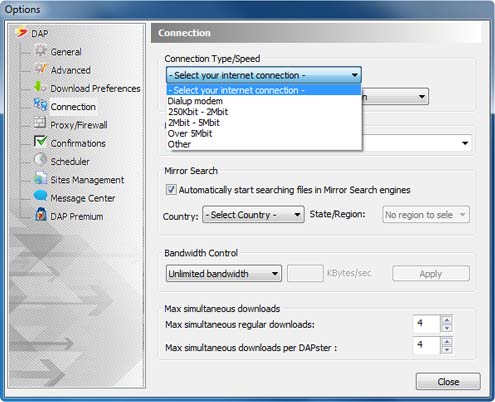Open the wide dropdown below connection type
Image resolution: width=495 pixels, height=402 pixels.
pos(465,143)
